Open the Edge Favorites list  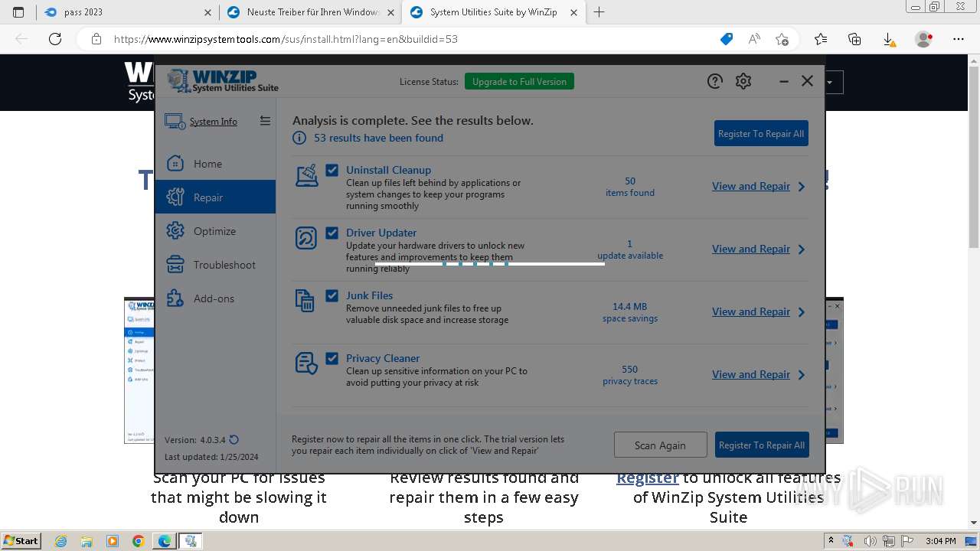tap(821, 39)
